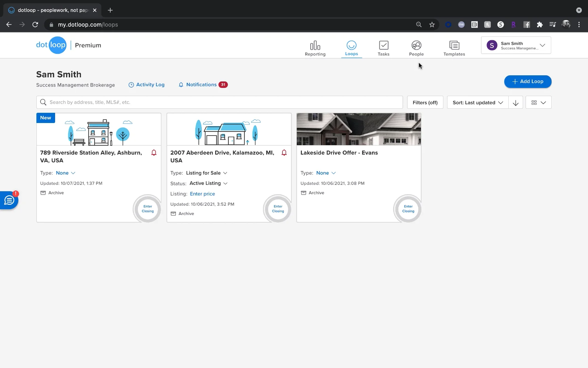Click the Add Loop button

[x=528, y=81]
